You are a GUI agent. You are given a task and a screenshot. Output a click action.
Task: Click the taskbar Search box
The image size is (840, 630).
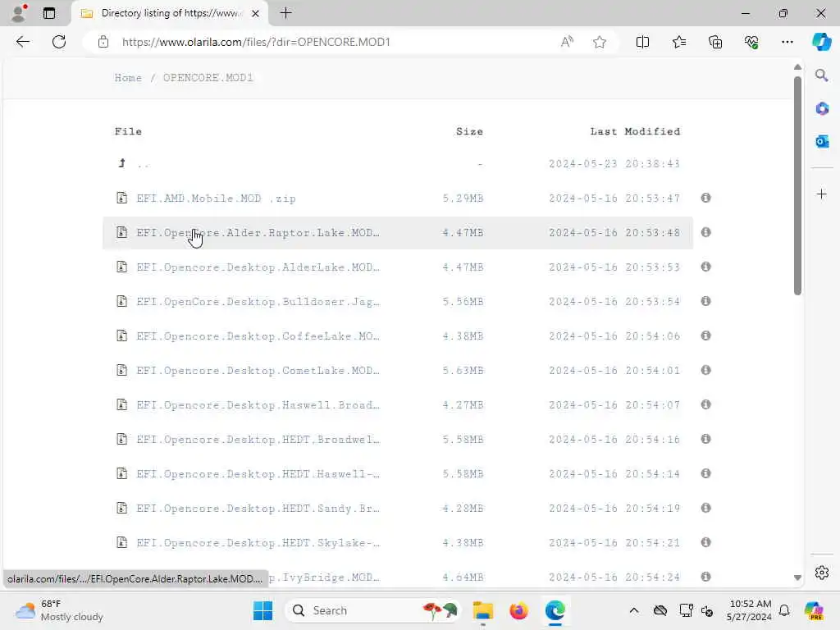373,610
